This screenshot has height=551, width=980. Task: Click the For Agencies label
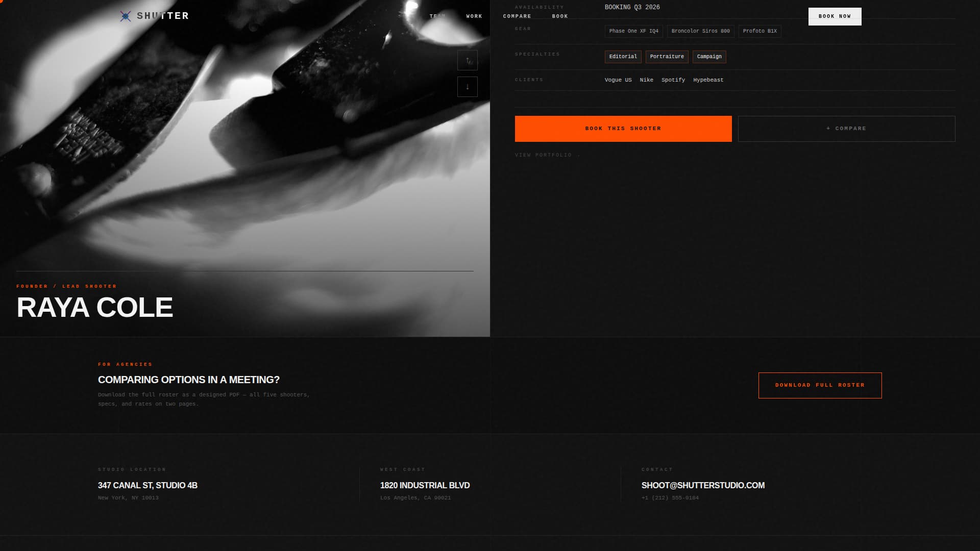click(126, 364)
